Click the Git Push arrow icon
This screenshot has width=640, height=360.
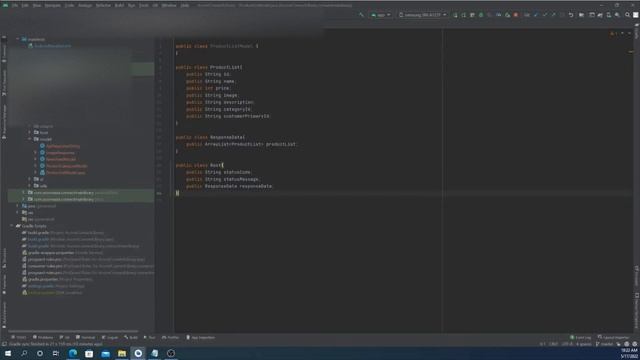[553, 15]
